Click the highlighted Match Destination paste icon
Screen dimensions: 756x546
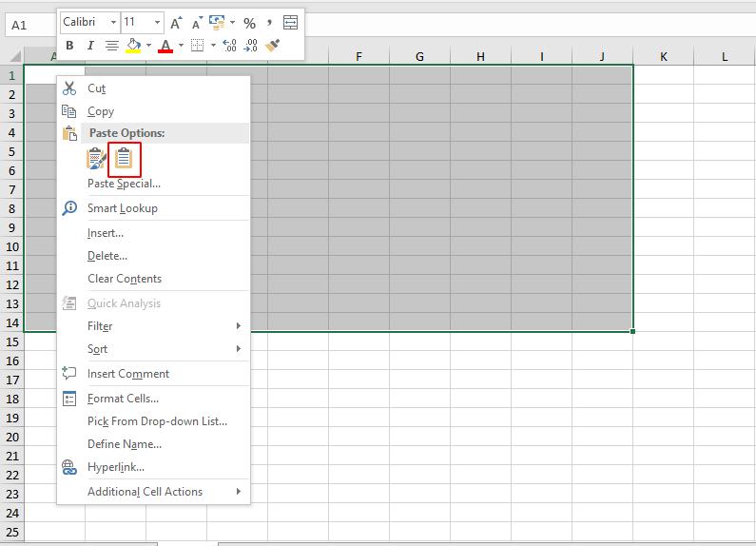(x=125, y=159)
